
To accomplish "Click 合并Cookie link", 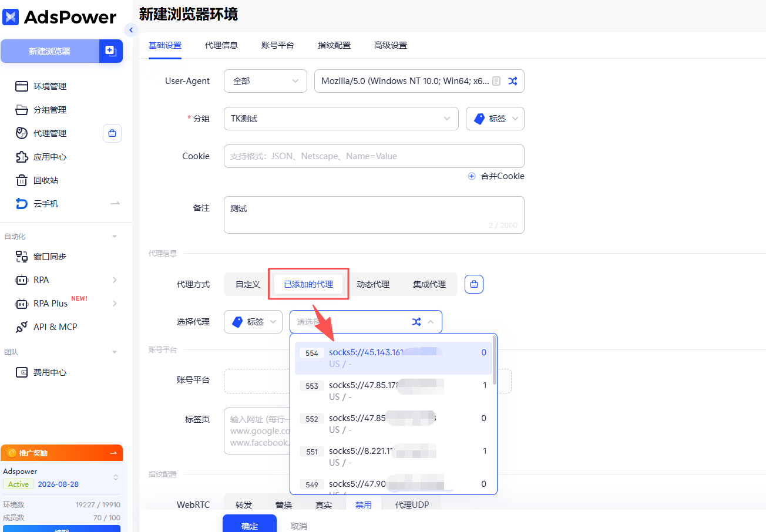I will 502,176.
